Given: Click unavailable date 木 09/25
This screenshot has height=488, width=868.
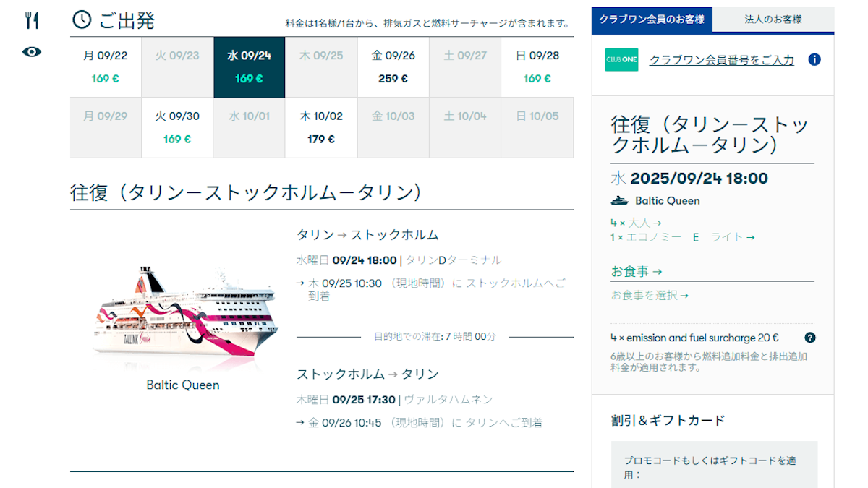Looking at the screenshot, I should click(321, 67).
